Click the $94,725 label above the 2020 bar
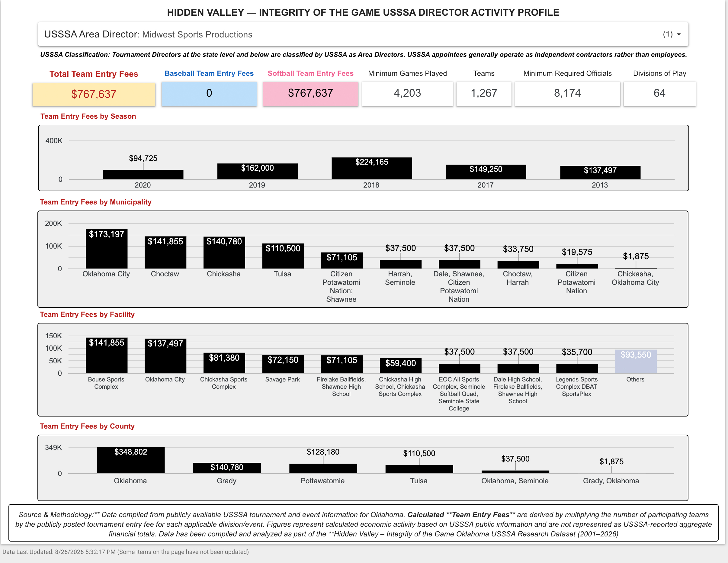 (x=143, y=158)
